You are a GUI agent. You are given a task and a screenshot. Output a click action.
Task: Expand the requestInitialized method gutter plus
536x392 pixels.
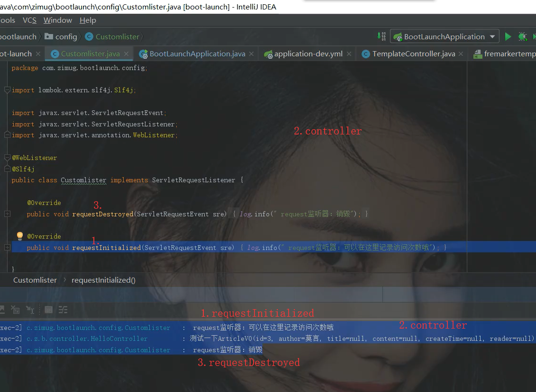coord(7,247)
